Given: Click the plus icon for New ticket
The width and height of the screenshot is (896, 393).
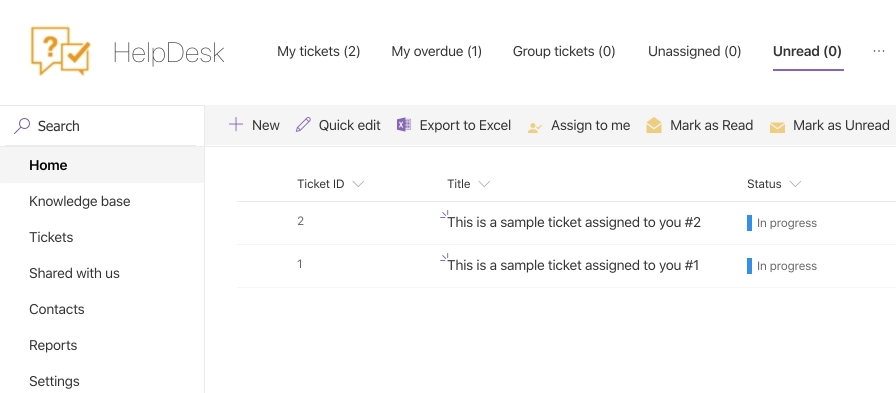Looking at the screenshot, I should pos(235,125).
